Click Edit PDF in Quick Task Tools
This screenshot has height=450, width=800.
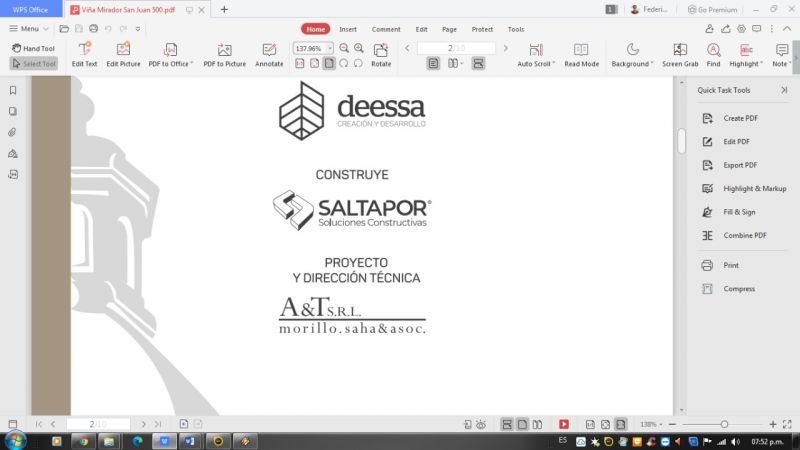pyautogui.click(x=726, y=142)
